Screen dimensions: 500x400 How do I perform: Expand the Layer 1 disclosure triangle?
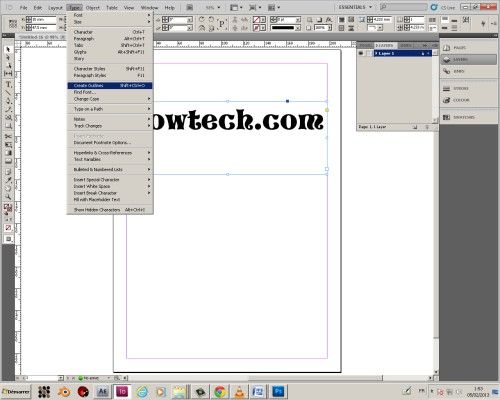point(377,53)
